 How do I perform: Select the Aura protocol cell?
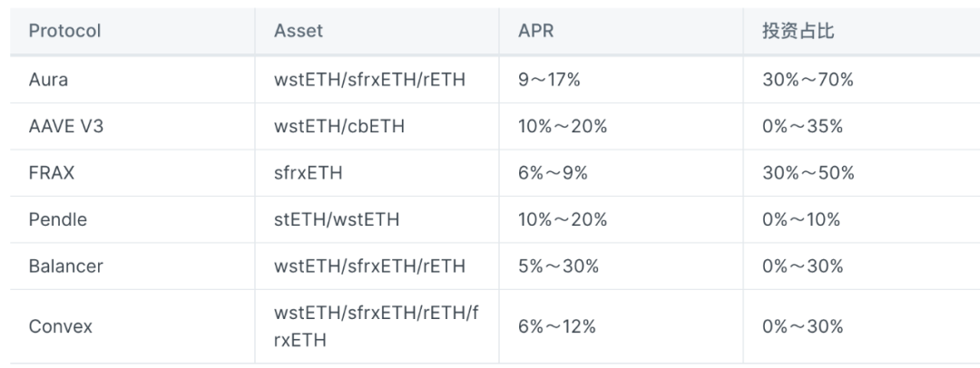point(48,80)
